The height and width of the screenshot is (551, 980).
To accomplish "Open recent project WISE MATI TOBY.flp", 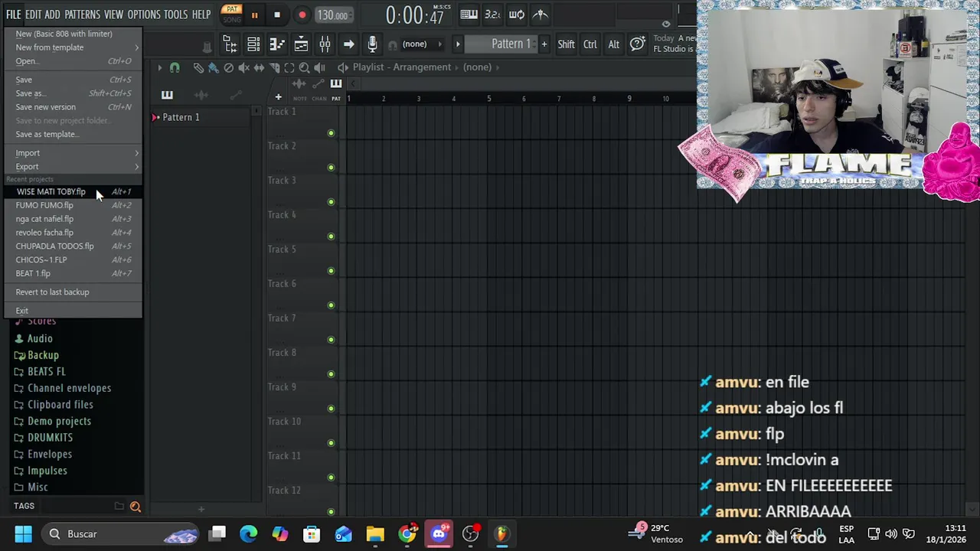I will click(73, 191).
